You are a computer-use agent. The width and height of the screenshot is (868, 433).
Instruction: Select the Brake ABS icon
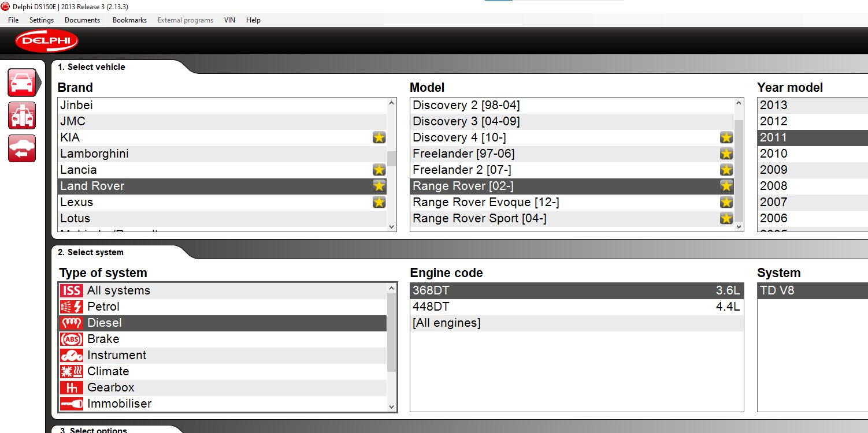[72, 339]
